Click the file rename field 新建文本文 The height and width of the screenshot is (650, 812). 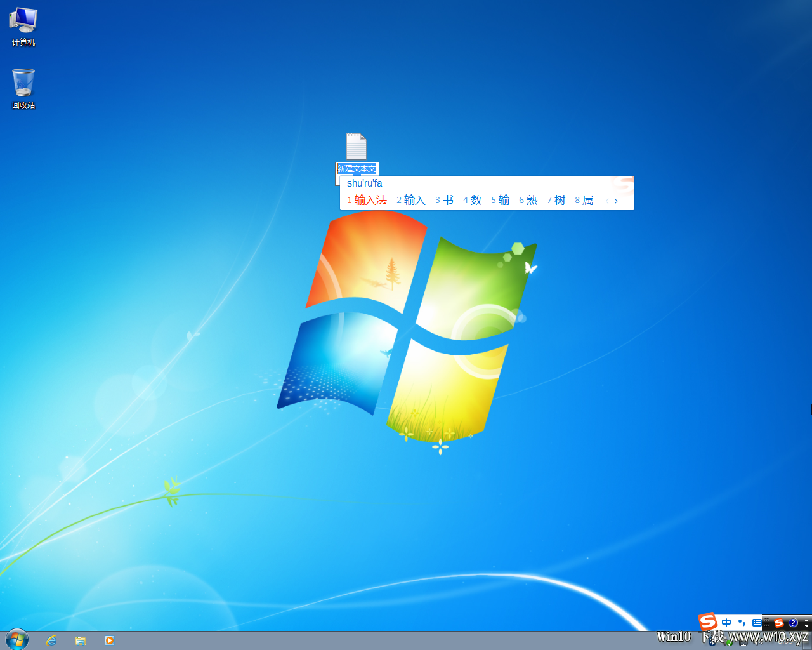357,169
